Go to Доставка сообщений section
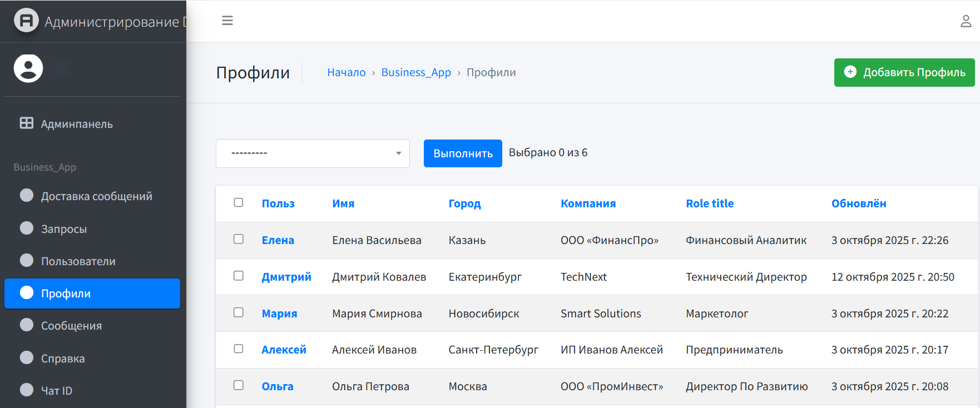Image resolution: width=980 pixels, height=408 pixels. coord(96,196)
